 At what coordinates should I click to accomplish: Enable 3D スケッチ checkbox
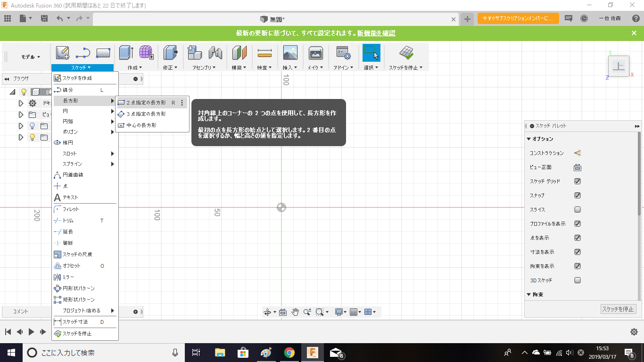[578, 280]
